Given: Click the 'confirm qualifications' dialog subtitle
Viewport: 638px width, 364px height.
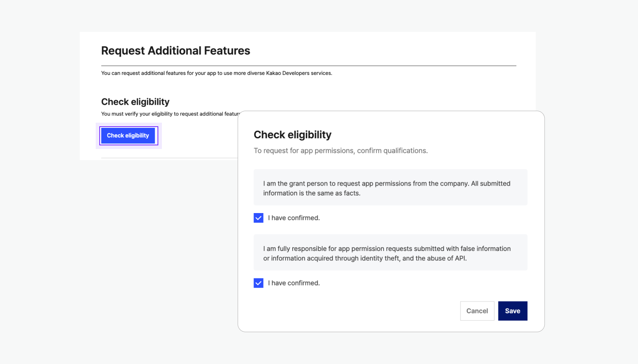Looking at the screenshot, I should [341, 151].
